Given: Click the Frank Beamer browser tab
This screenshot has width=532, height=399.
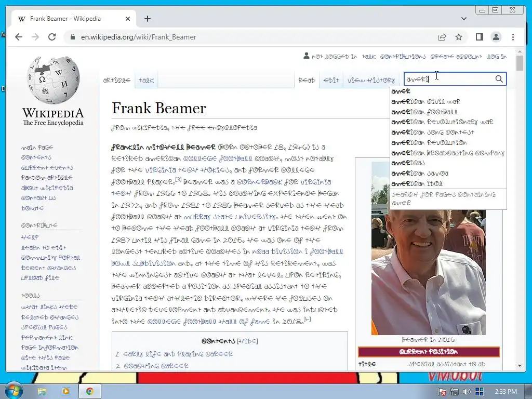Looking at the screenshot, I should [x=74, y=19].
